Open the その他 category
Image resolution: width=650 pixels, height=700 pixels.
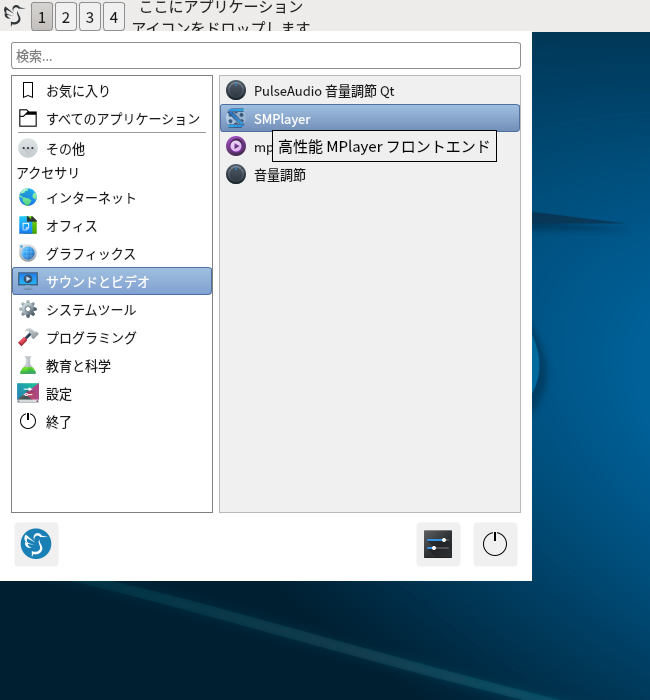[112, 149]
